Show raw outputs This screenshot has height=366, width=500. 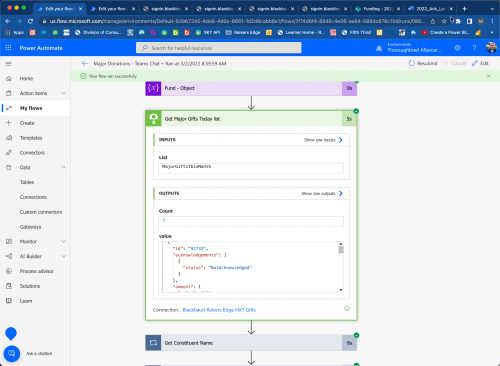322,193
